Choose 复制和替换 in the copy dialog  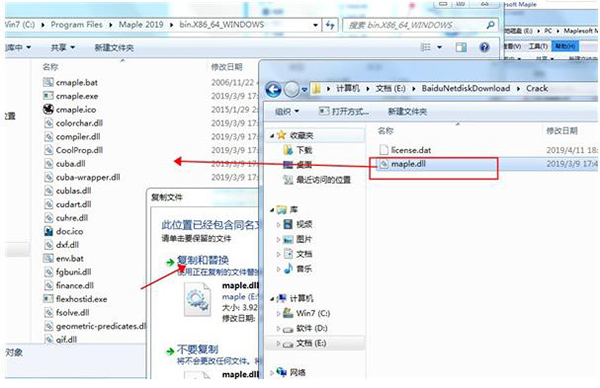203,261
